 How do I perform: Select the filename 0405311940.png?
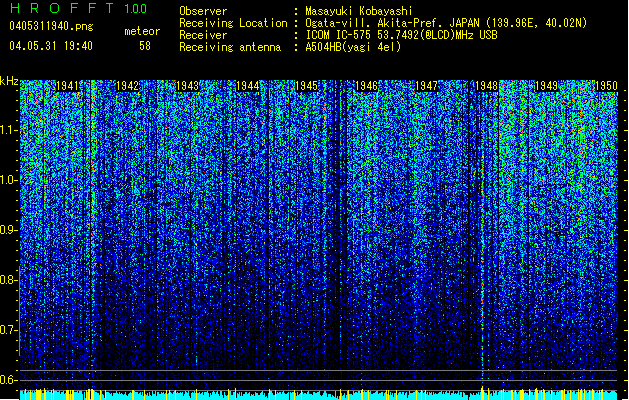(51, 27)
